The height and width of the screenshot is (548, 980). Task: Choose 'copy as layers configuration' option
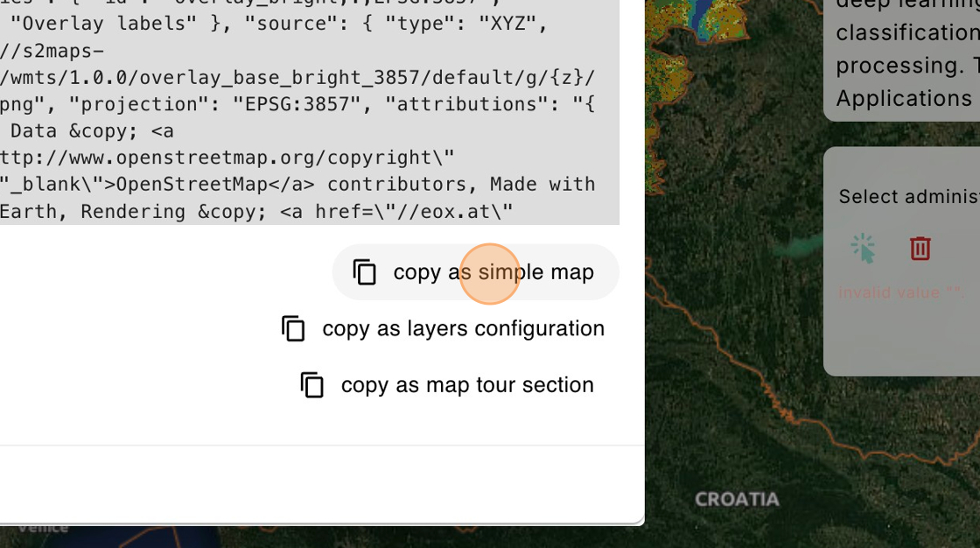pos(462,328)
